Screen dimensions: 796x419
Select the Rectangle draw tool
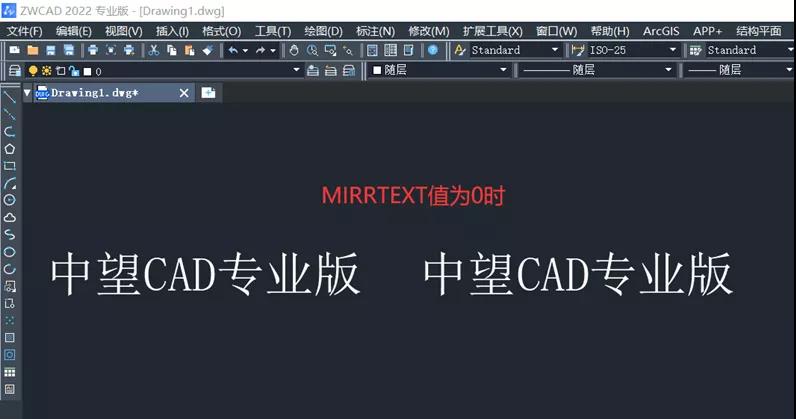[9, 166]
